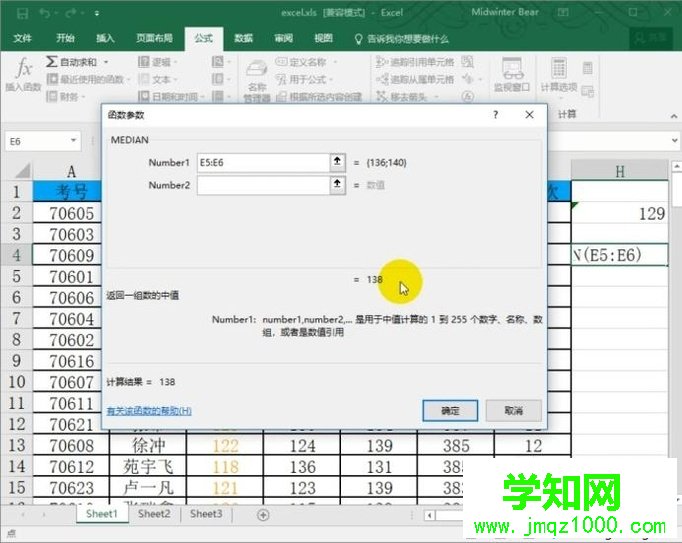Image resolution: width=682 pixels, height=543 pixels.
Task: Click Create from Selection icon
Action: click(x=281, y=96)
